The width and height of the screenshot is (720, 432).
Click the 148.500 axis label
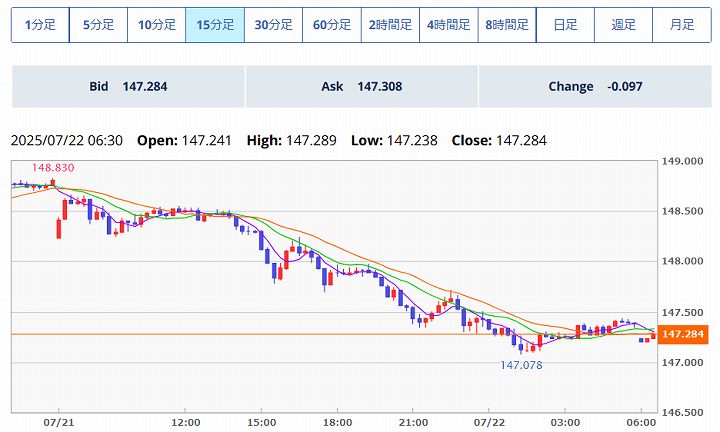[x=682, y=211]
